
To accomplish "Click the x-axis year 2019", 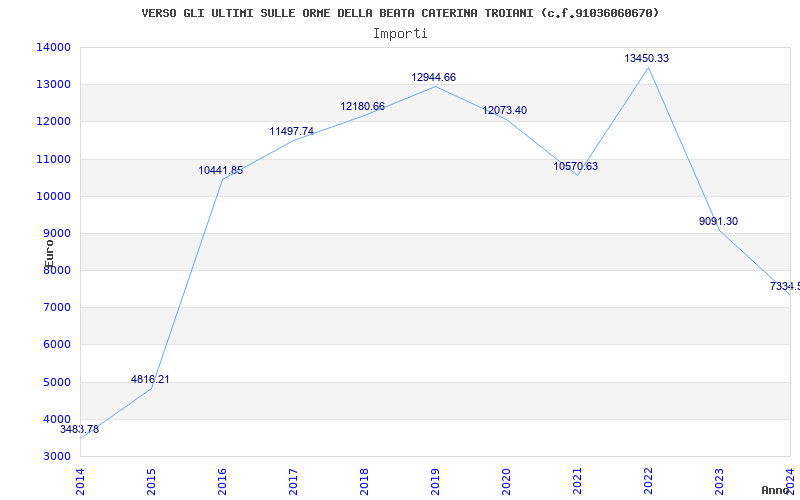I will tap(435, 482).
